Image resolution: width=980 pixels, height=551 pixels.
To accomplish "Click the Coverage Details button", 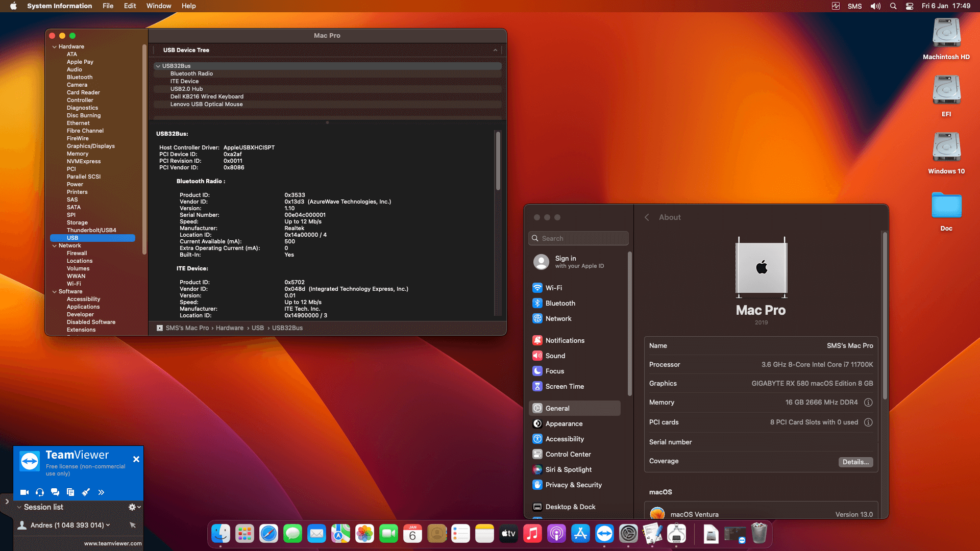I will [x=855, y=462].
